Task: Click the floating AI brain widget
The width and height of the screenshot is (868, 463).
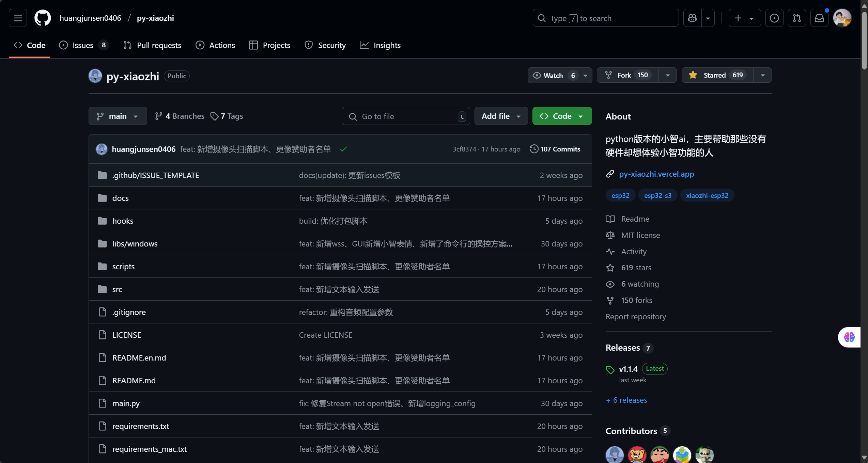Action: point(849,337)
